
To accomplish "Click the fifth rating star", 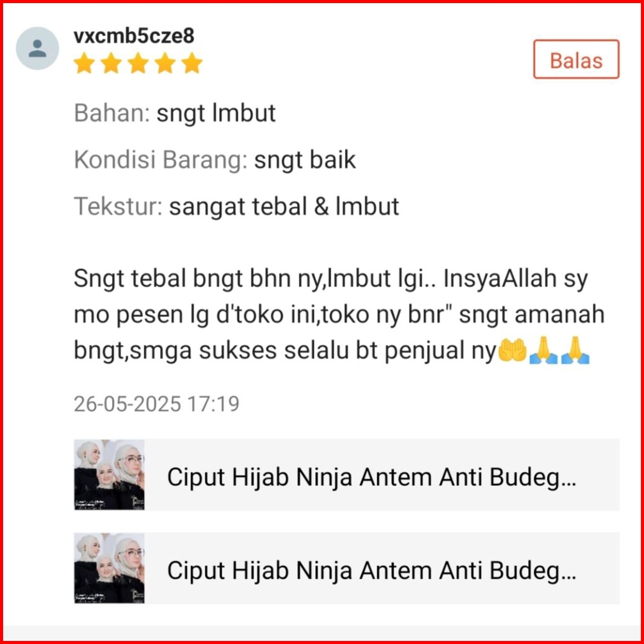I will click(192, 64).
